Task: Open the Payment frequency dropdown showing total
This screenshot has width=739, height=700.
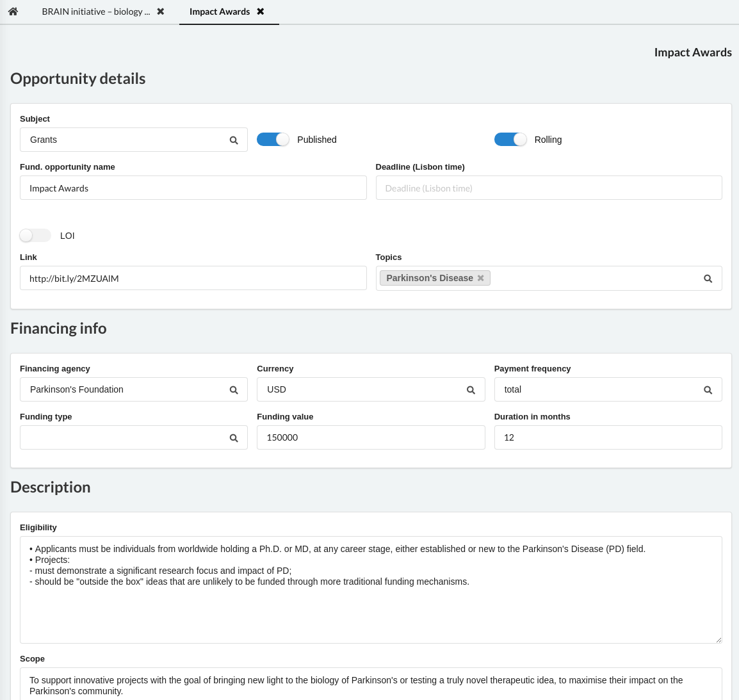Action: [x=608, y=389]
